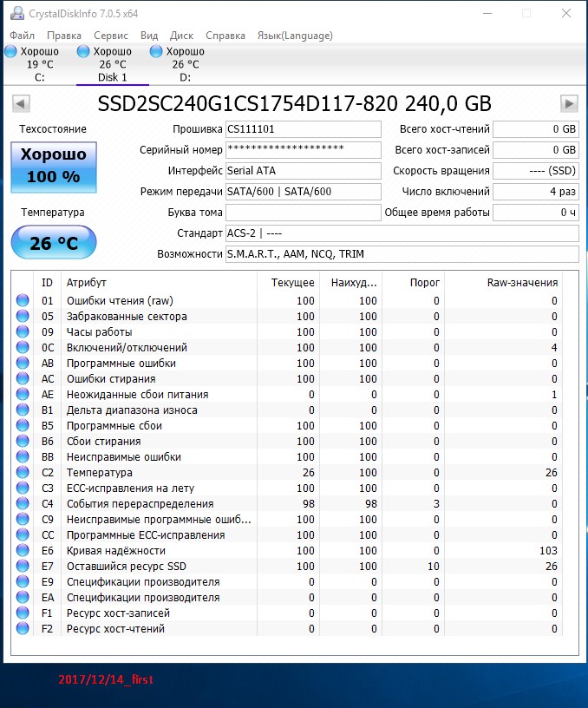Click status orb for attribute 09 Часы работы
The width and height of the screenshot is (588, 708).
23,331
